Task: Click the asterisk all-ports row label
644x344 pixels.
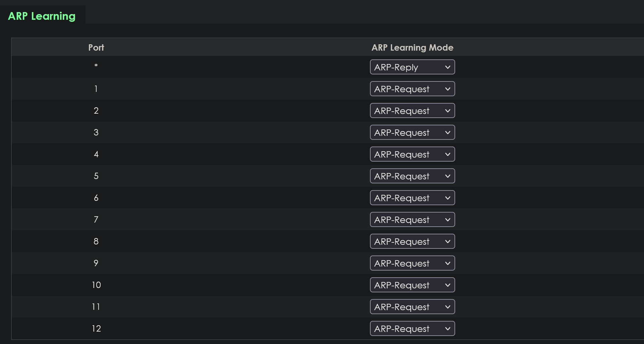Action: [96, 66]
